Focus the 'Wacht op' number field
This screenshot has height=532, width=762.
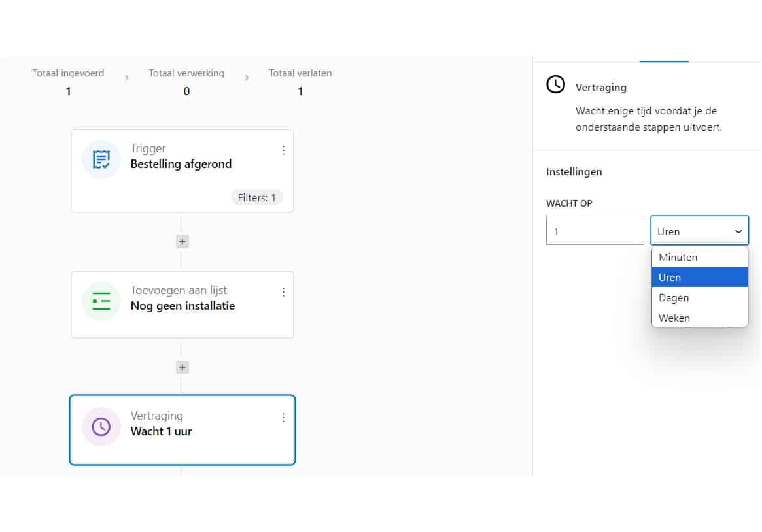click(595, 231)
